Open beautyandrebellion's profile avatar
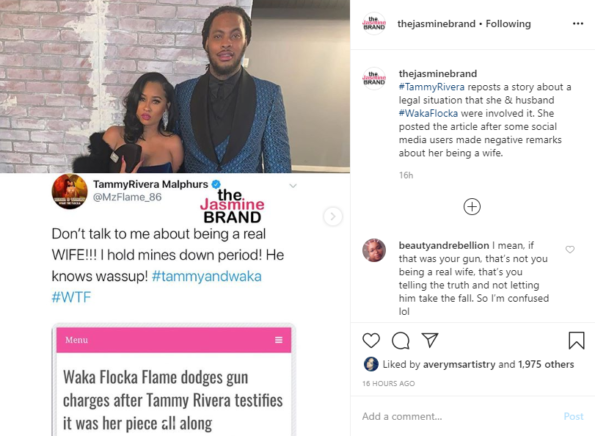Screen dimensions: 595x436 pos(374,250)
